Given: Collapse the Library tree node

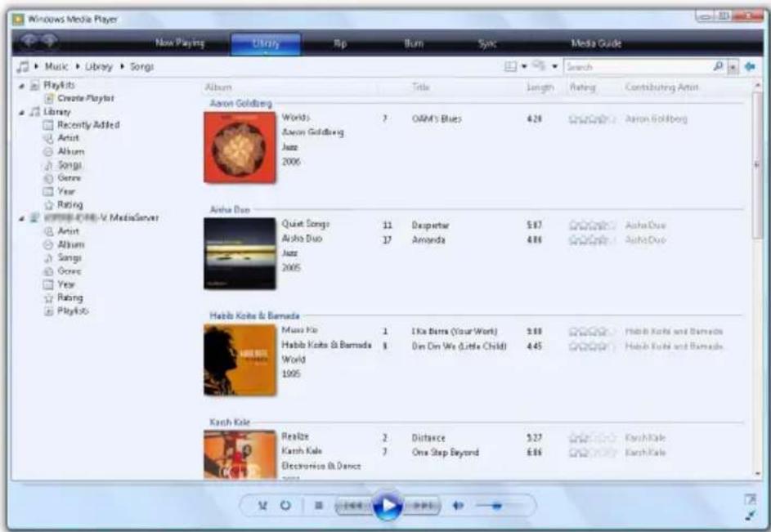Looking at the screenshot, I should coord(21,113).
